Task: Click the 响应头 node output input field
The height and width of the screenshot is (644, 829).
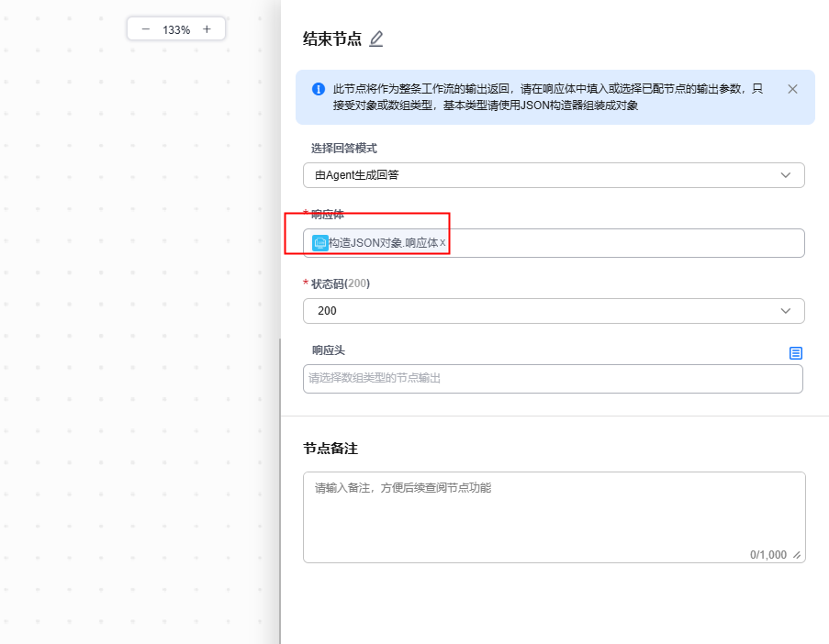Action: (553, 378)
